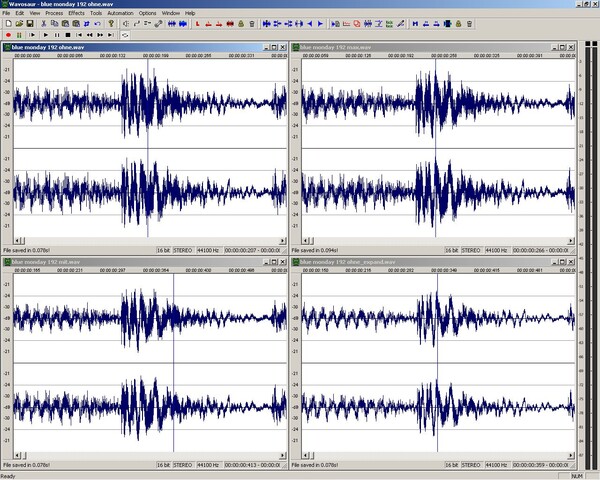Open the File menu

tap(6, 13)
